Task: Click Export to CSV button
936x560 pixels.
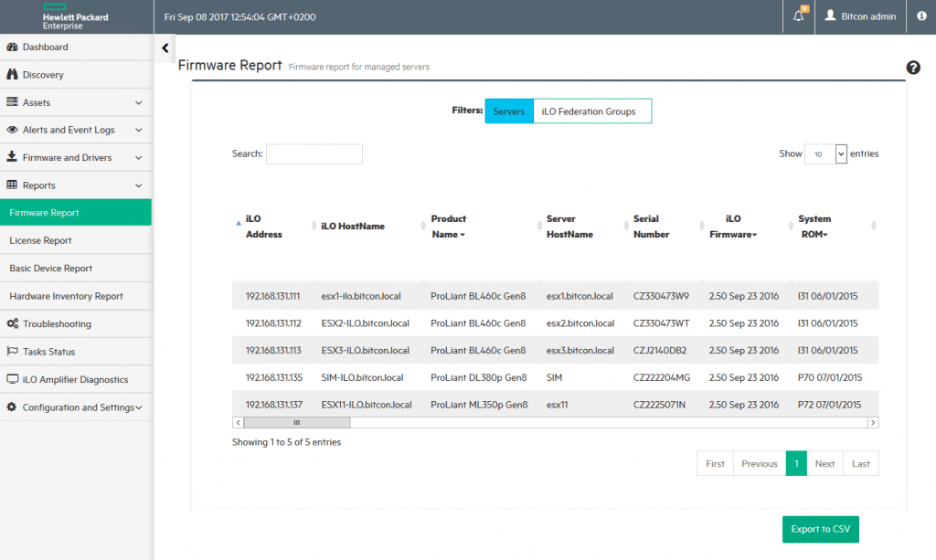Action: coord(821,529)
